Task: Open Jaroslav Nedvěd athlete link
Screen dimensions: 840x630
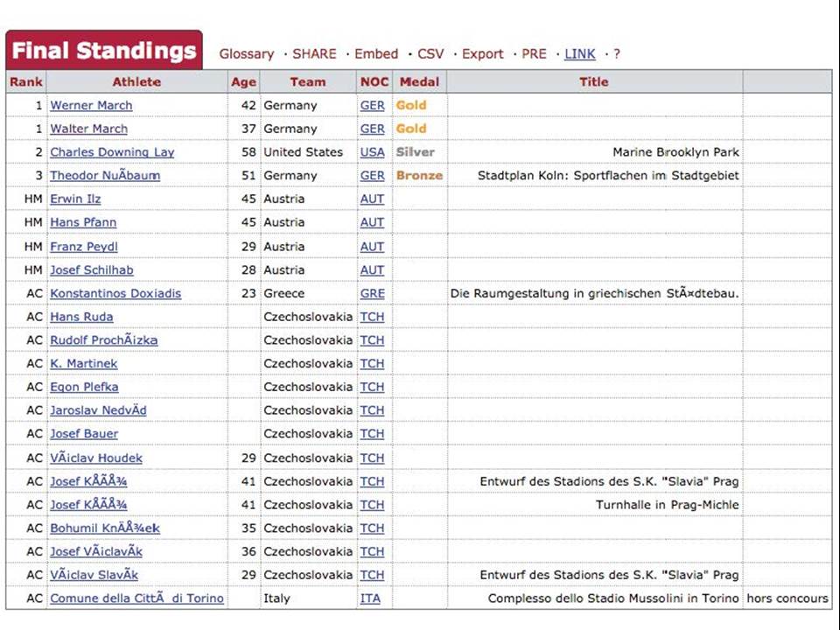Action: click(98, 410)
